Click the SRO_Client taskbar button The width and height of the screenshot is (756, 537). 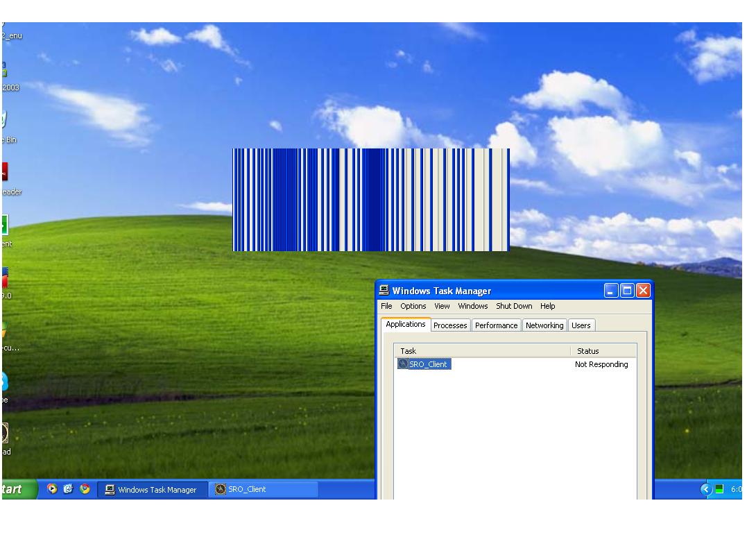[262, 489]
